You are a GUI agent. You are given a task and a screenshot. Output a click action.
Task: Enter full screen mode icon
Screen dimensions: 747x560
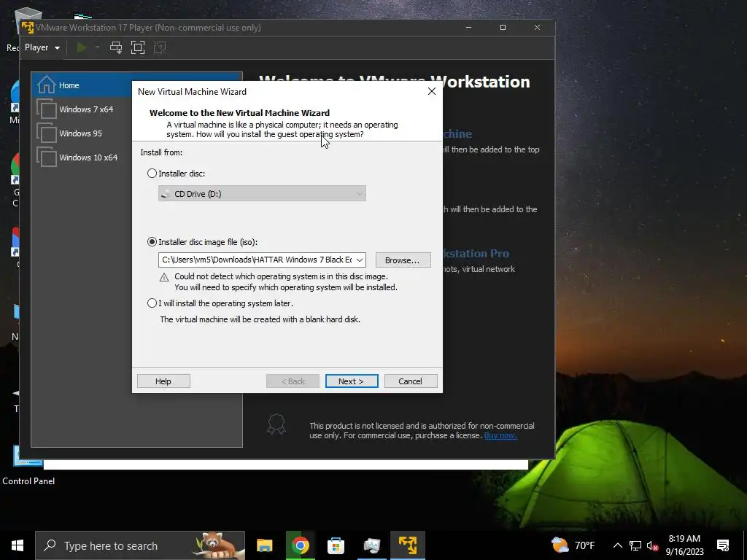(138, 47)
